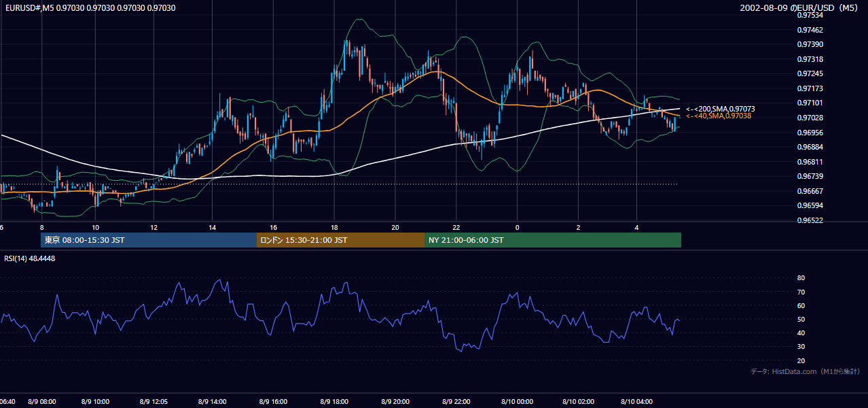
Task: Click hour tick 14 on price chart time axis
Action: pos(213,227)
